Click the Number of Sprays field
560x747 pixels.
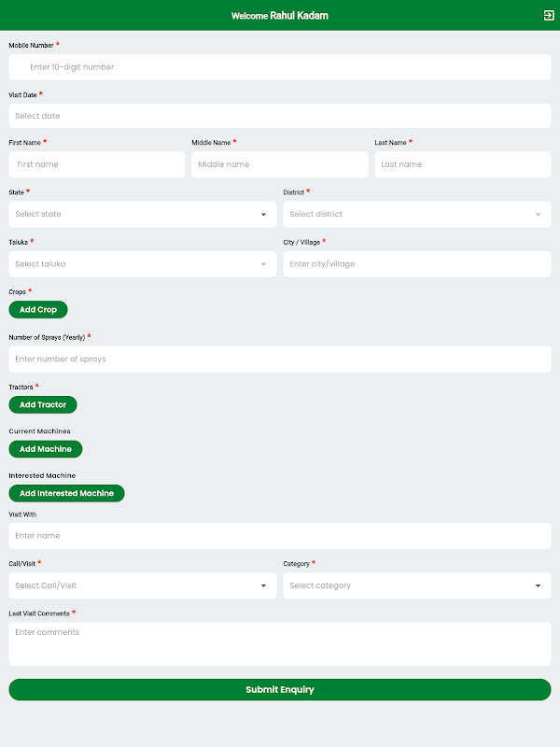point(280,359)
